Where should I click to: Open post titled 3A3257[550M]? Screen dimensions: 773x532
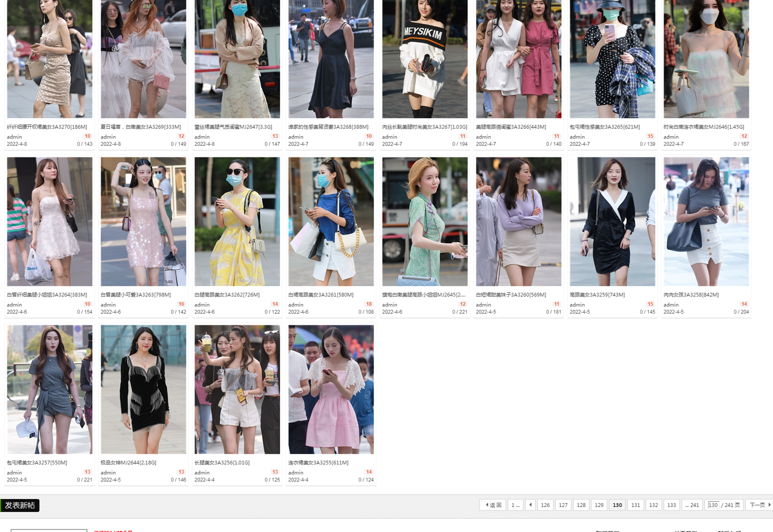coord(37,462)
